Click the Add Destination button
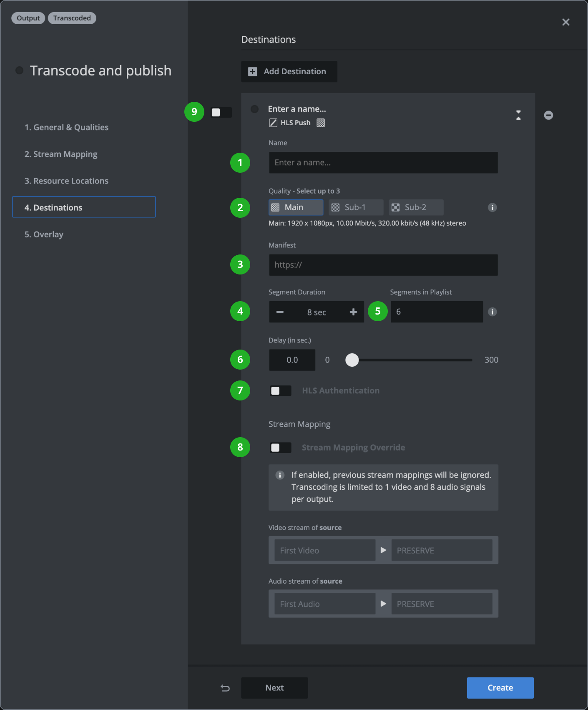Screen dimensions: 588x710 tap(289, 71)
